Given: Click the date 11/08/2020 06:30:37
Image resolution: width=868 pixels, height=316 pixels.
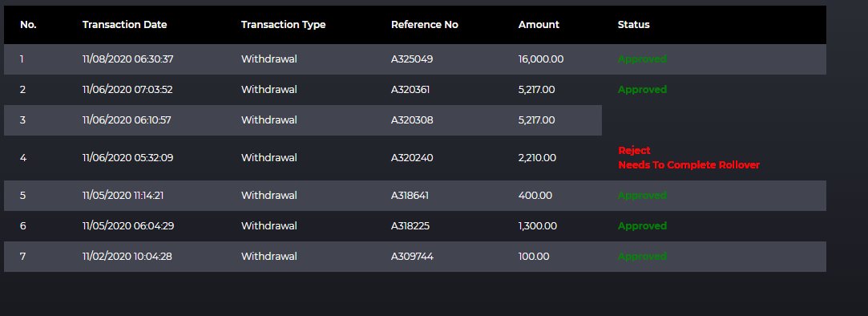Looking at the screenshot, I should click(x=128, y=59).
